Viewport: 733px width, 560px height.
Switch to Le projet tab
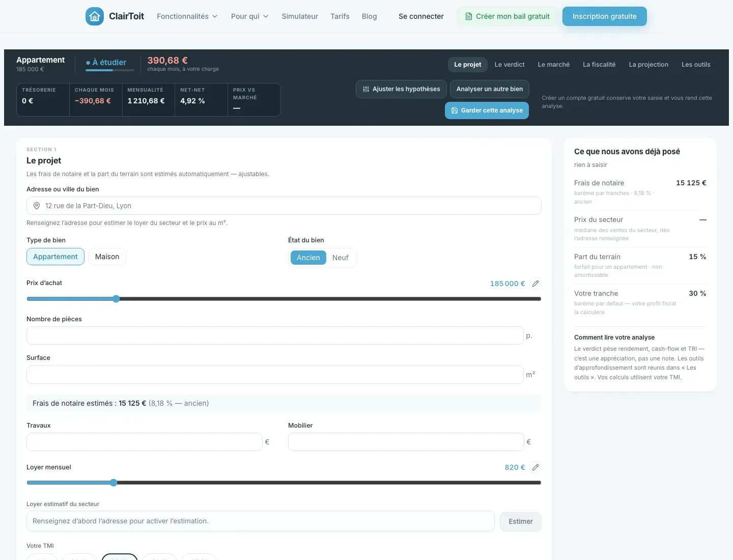(468, 65)
